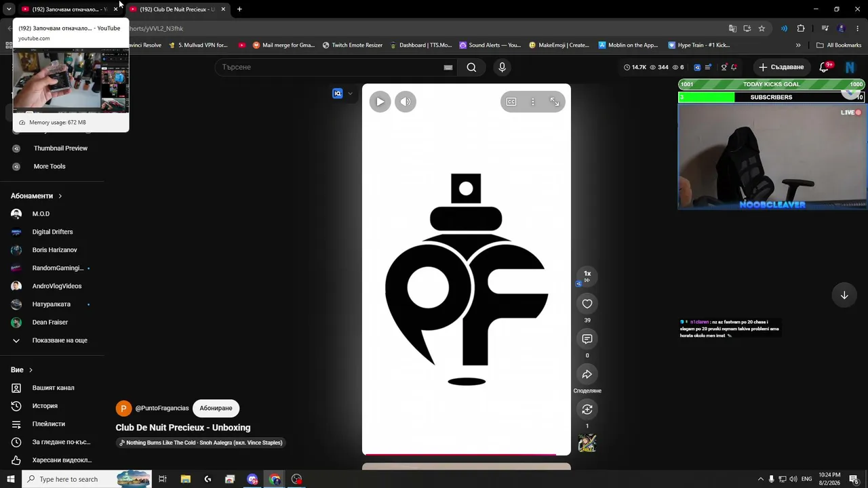Bookmark this page with the star
This screenshot has width=868, height=488.
tap(762, 28)
